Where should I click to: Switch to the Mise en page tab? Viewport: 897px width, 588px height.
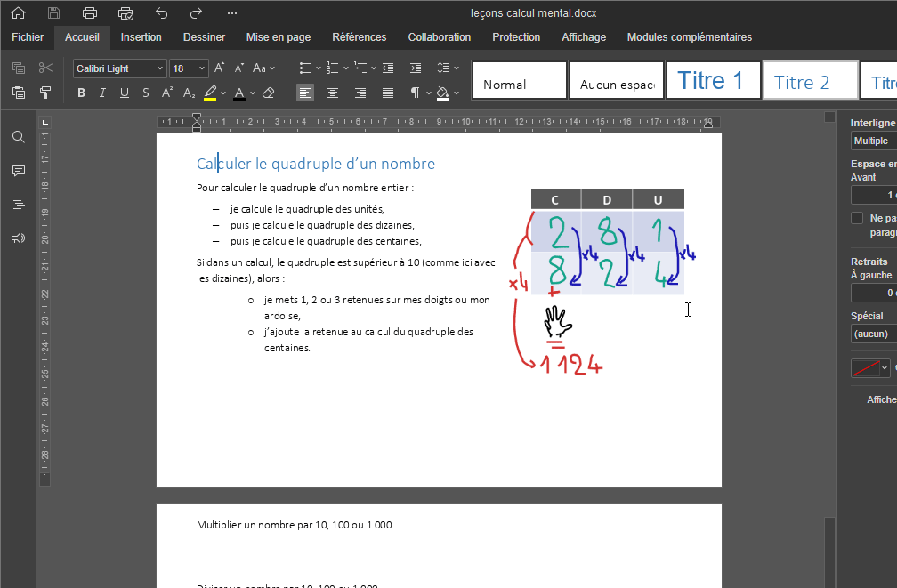point(278,37)
